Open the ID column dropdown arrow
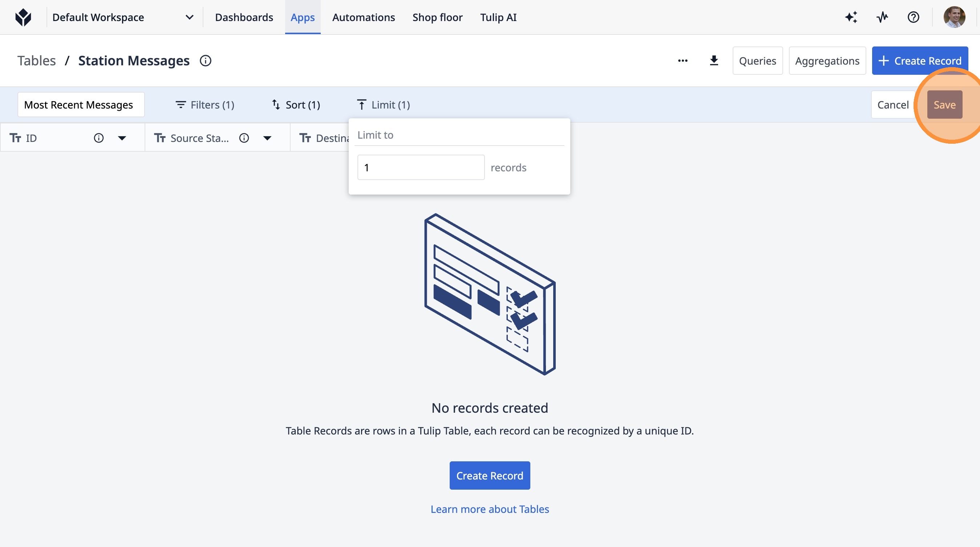Screen dimensions: 980x547 pos(122,138)
